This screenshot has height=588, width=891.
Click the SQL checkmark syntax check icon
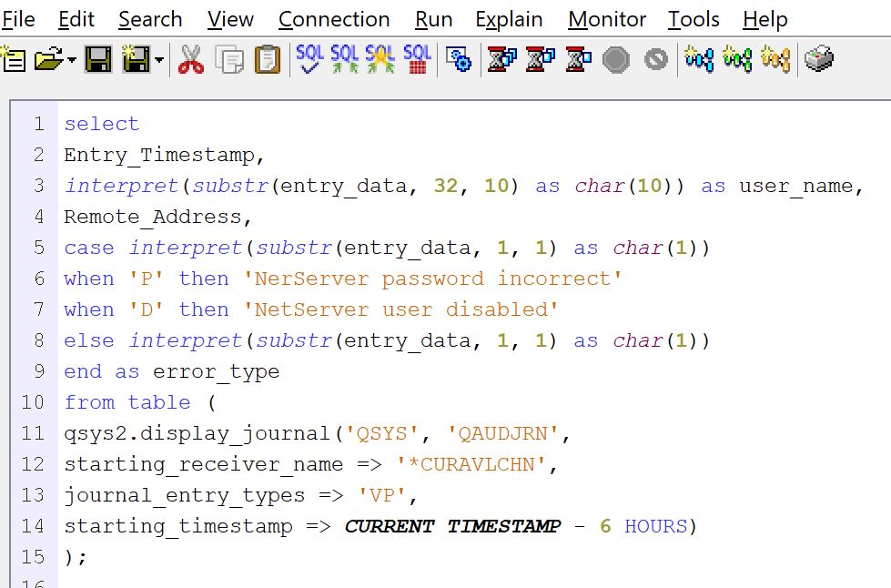309,60
